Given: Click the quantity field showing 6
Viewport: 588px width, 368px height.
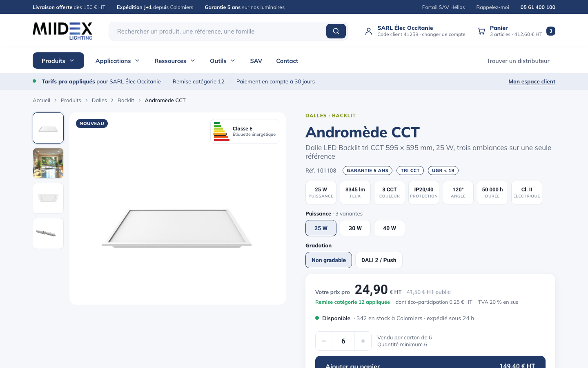Looking at the screenshot, I should click(x=343, y=341).
